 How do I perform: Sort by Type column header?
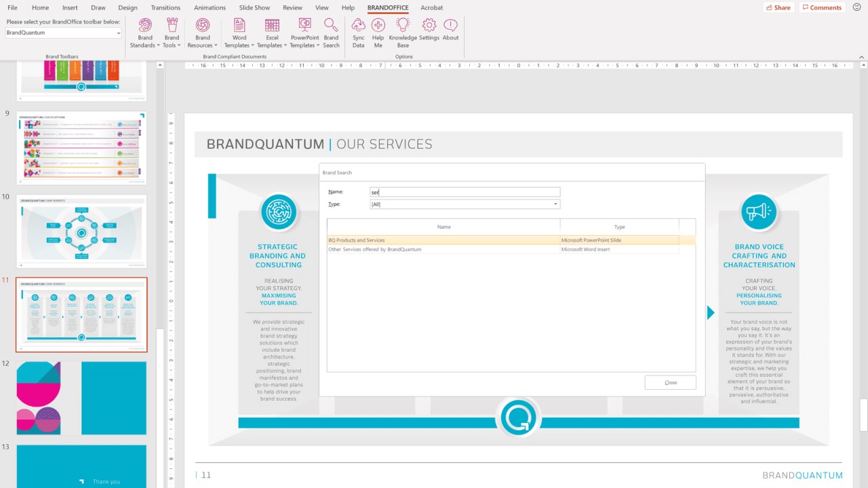click(x=619, y=227)
